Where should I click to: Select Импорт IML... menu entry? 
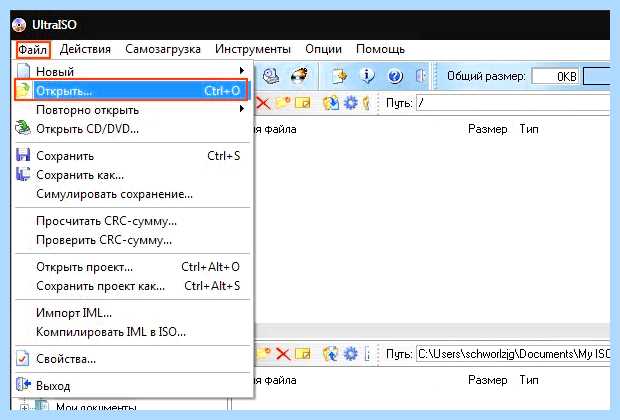132,313
